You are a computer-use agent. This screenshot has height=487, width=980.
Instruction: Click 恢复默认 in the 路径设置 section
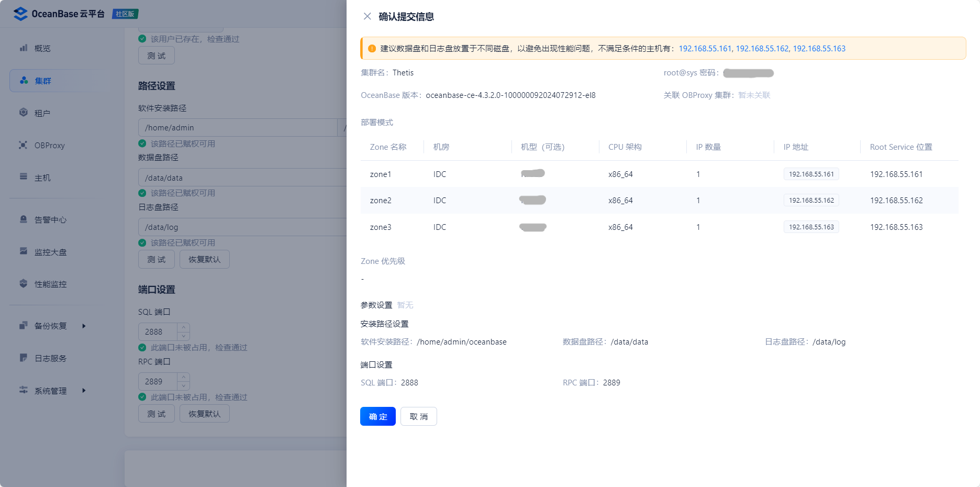coord(205,259)
